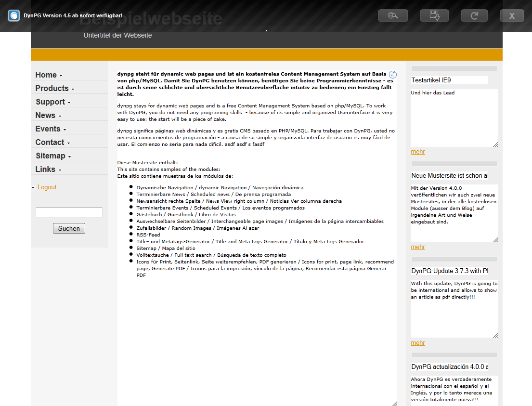Open the Home menu item
Image resolution: width=532 pixels, height=406 pixels.
pos(46,75)
